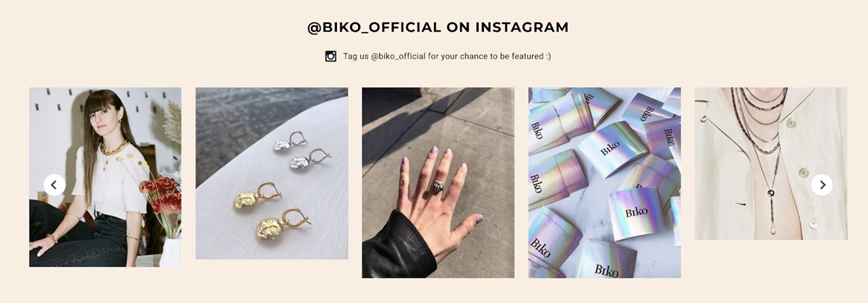868x303 pixels.
Task: Click the woman's gold bracelet on wrist
Action: (x=52, y=237)
